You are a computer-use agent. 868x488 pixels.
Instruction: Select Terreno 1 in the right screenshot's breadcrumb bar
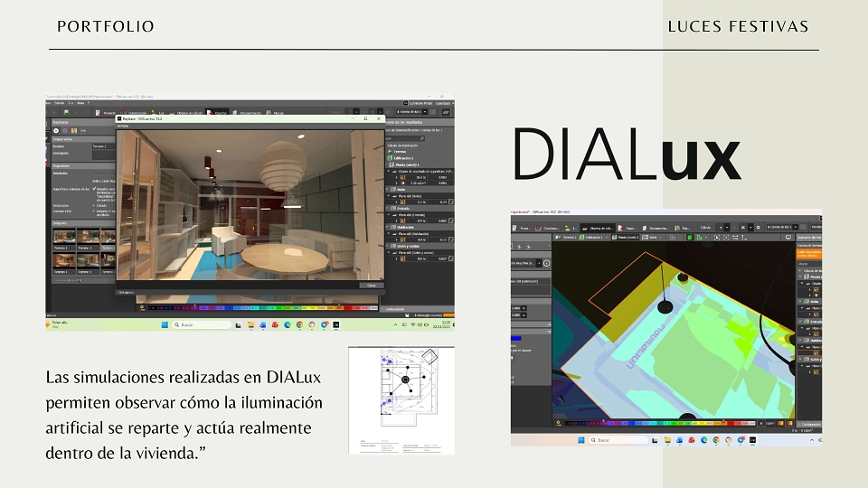566,238
